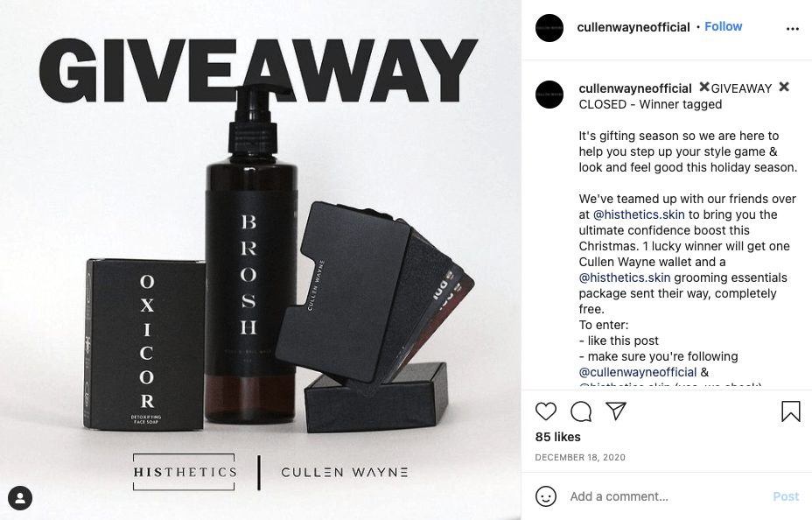Focus the Add a comment field
Image resolution: width=812 pixels, height=520 pixels.
click(666, 496)
